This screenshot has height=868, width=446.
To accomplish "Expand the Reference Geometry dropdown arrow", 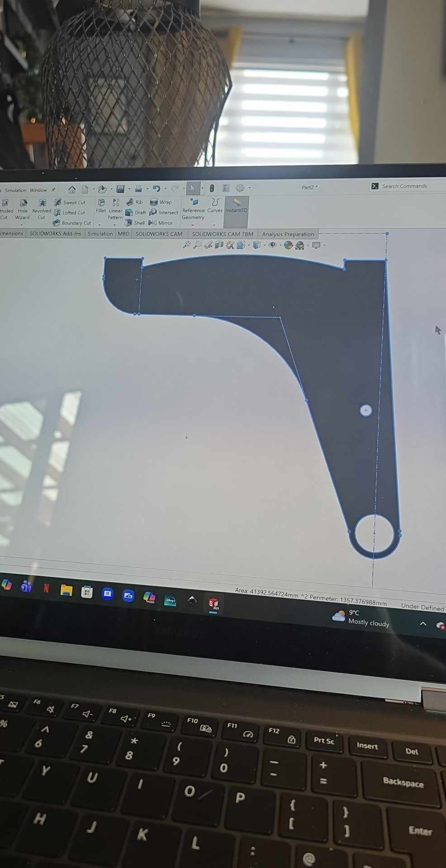I will pyautogui.click(x=193, y=225).
